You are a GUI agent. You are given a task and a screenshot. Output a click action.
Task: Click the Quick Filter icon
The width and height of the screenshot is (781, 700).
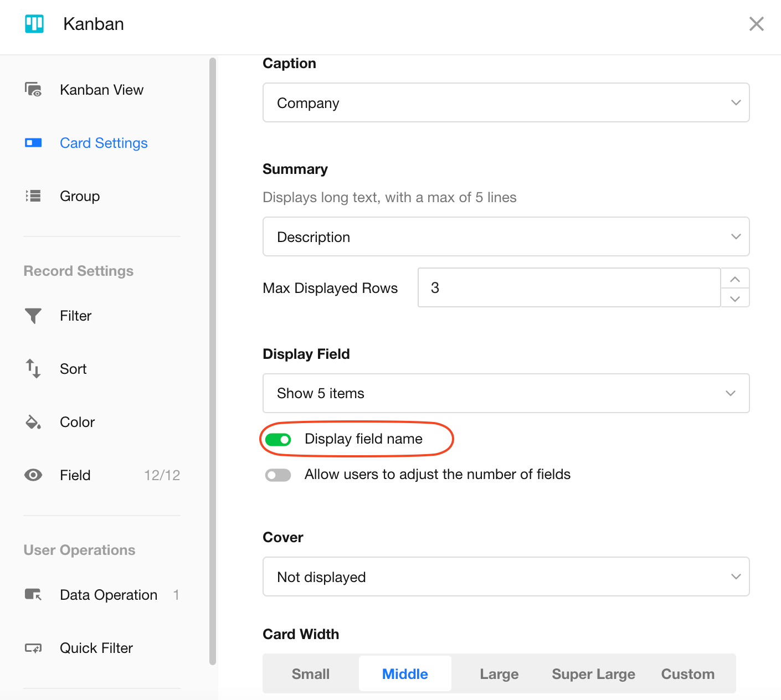tap(33, 648)
